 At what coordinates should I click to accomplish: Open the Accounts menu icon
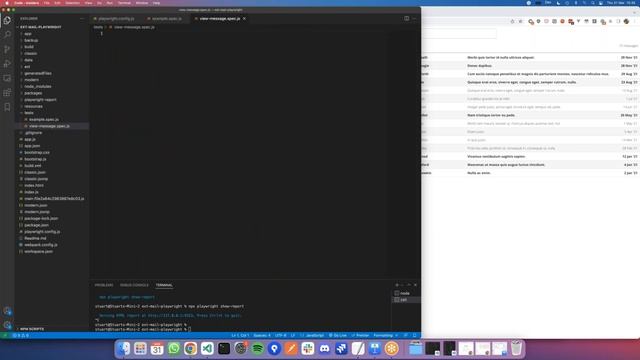tap(7, 311)
